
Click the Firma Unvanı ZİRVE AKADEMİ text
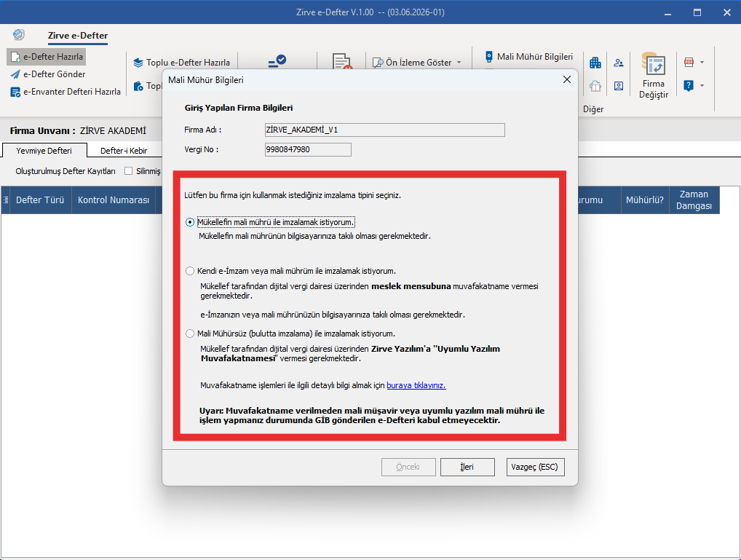point(78,130)
